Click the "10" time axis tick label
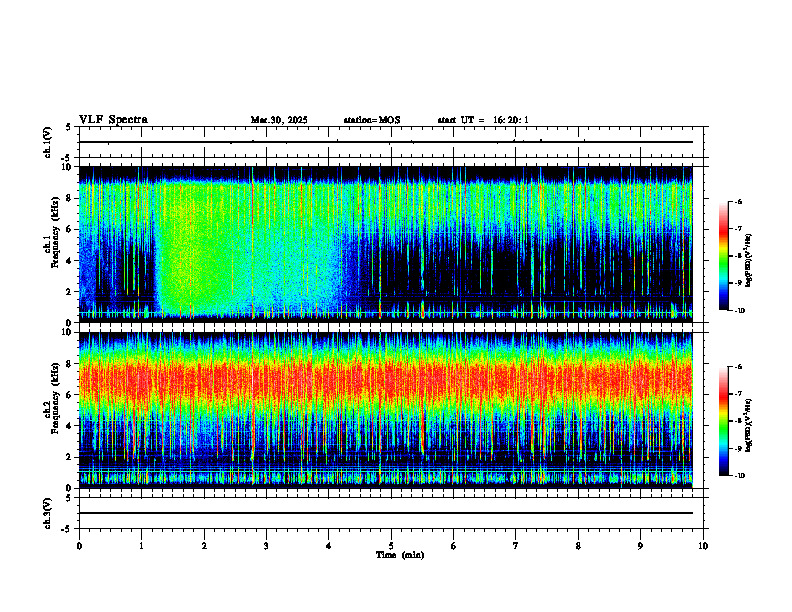The height and width of the screenshot is (612, 792). tap(703, 546)
